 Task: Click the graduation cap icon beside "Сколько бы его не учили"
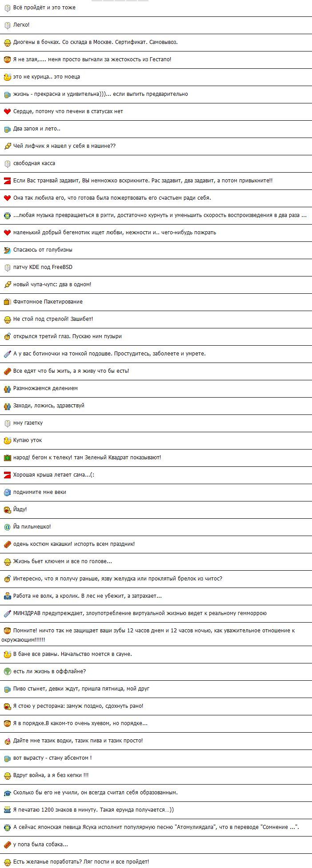coord(7,793)
